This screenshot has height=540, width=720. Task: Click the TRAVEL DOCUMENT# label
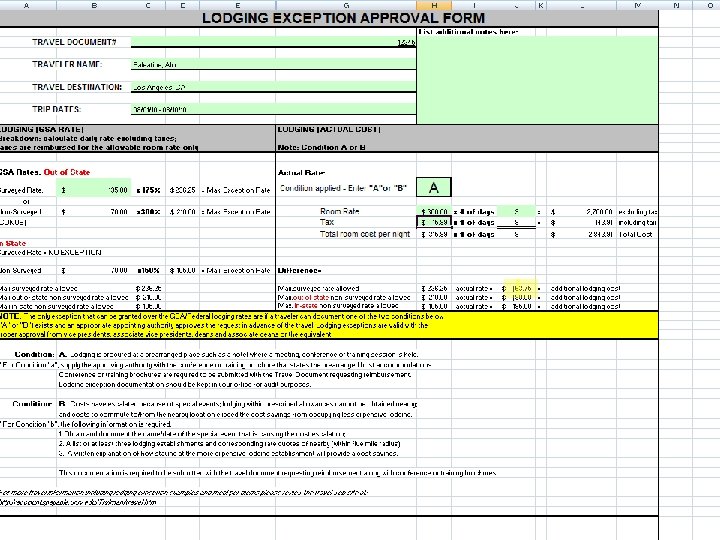pos(74,42)
